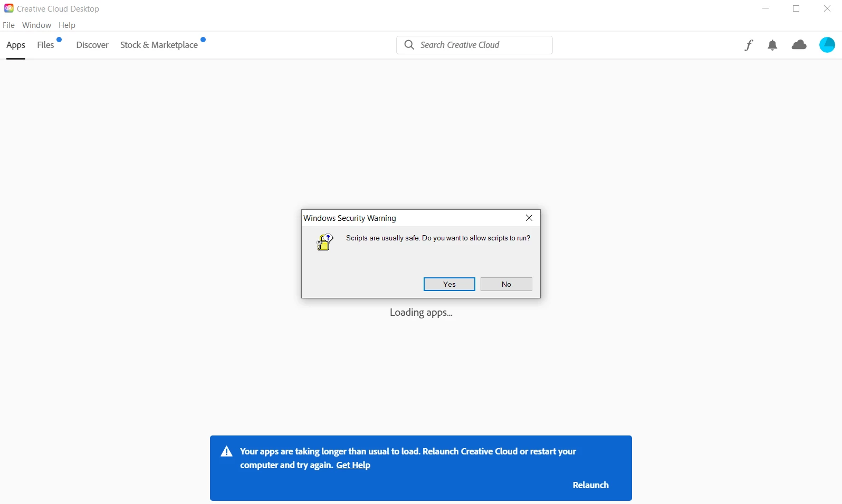This screenshot has width=842, height=504.
Task: Check cloud sync status icon
Action: (799, 45)
